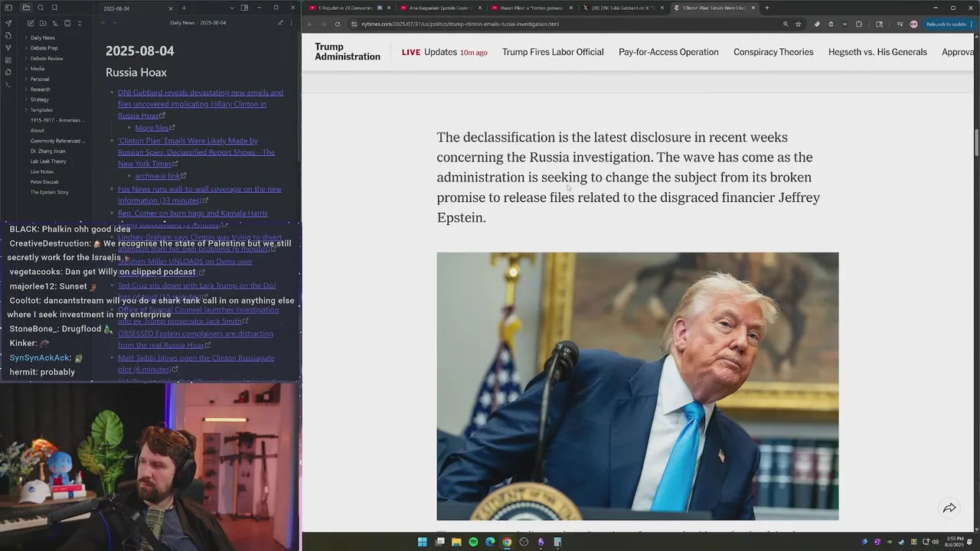Switch to the DNI Tulsi Gabbard on X tab
This screenshot has height=551, width=980.
(622, 8)
